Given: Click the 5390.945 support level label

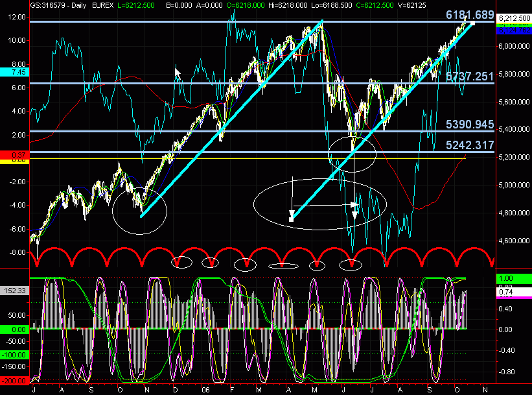Looking at the screenshot, I should click(x=470, y=125).
